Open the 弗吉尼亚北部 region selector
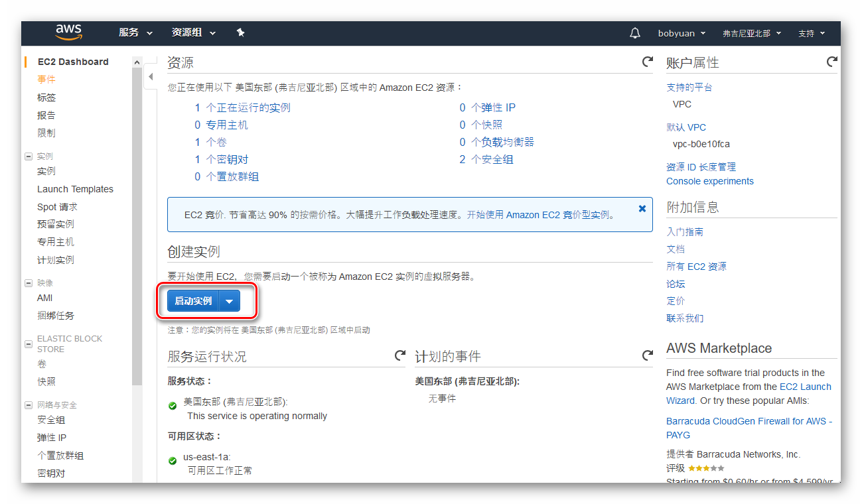 [x=752, y=33]
